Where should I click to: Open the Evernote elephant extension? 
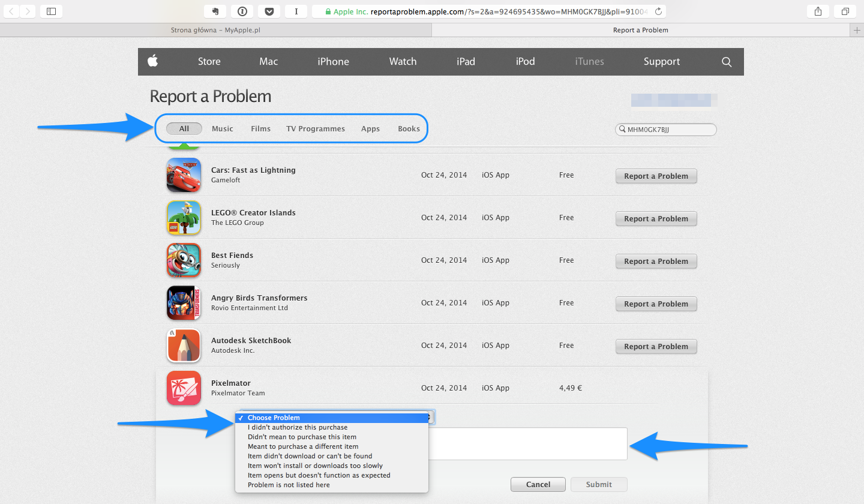[x=215, y=11]
